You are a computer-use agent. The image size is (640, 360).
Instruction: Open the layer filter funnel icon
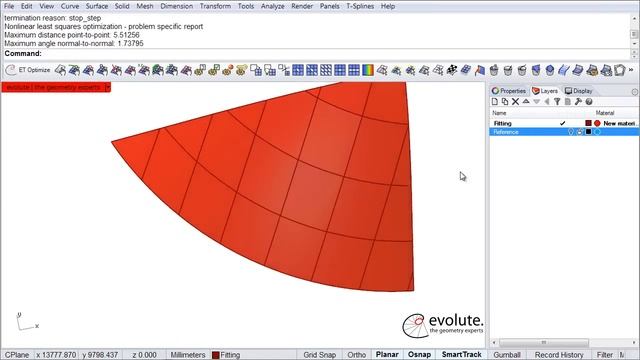click(557, 102)
